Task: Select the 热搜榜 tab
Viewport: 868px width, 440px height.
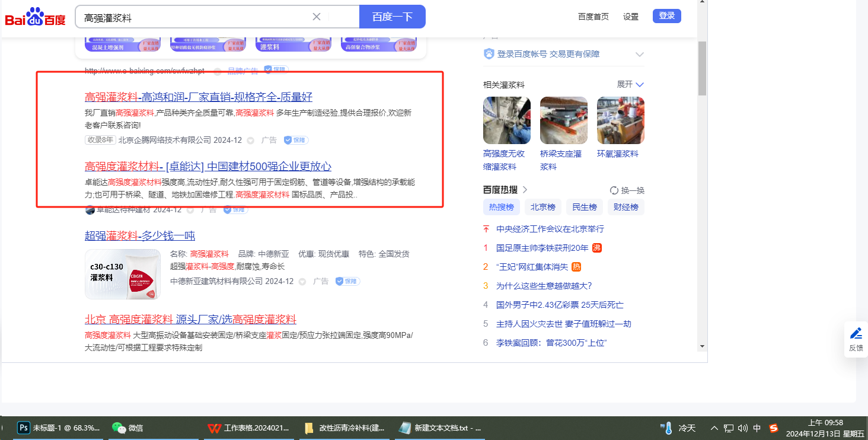Action: pyautogui.click(x=502, y=207)
